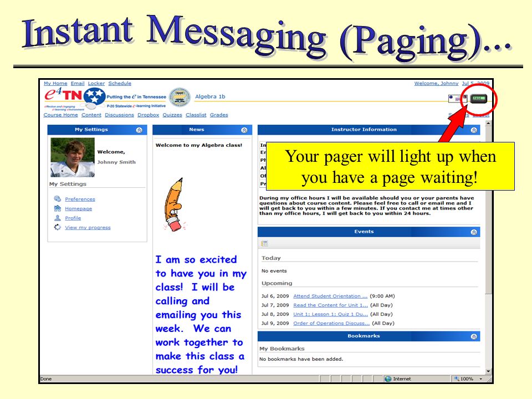Click the 'Welcome to my Algebra class!' heading
Image resolution: width=532 pixels, height=399 pixels.
[199, 145]
